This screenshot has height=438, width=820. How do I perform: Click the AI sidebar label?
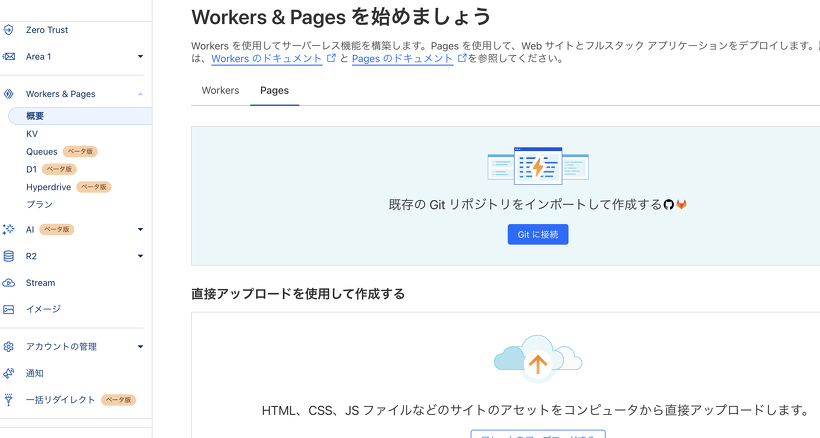pos(30,229)
